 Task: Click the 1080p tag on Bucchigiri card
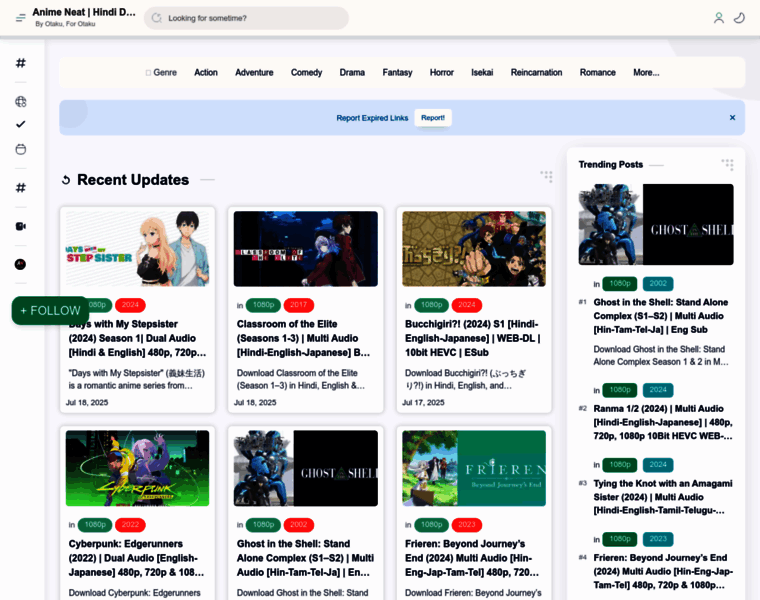coord(431,305)
